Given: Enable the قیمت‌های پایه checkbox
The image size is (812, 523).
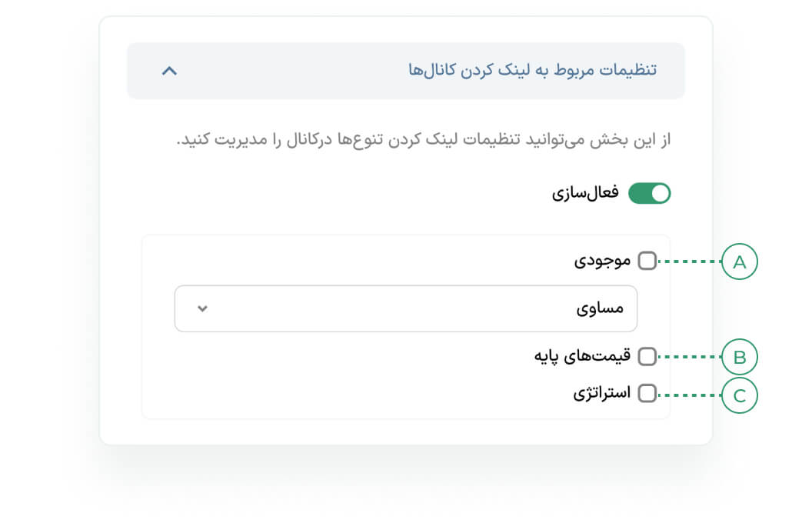Looking at the screenshot, I should click(648, 357).
